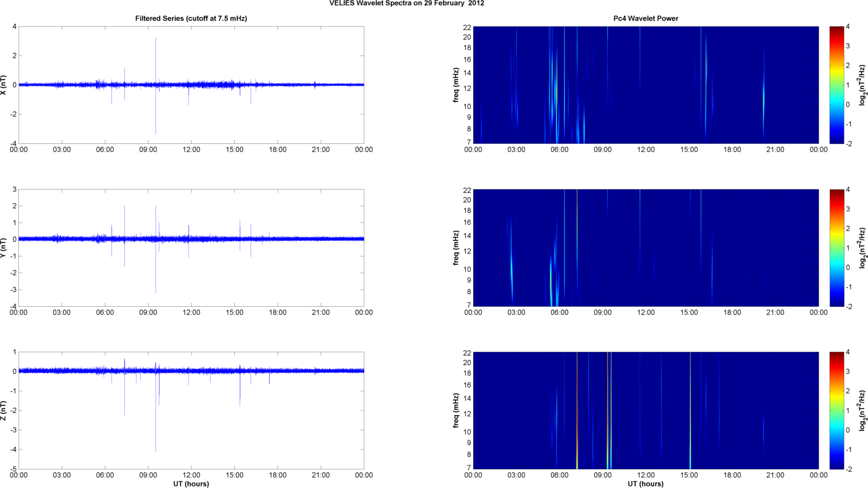Click freq (mHz) label of bottom wavelet plot
868x488 pixels.
[456, 411]
